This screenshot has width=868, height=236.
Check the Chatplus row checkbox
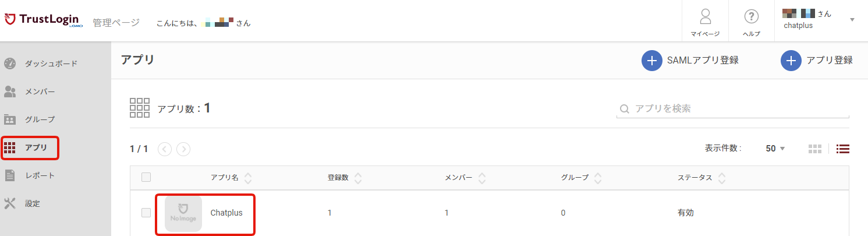click(146, 213)
